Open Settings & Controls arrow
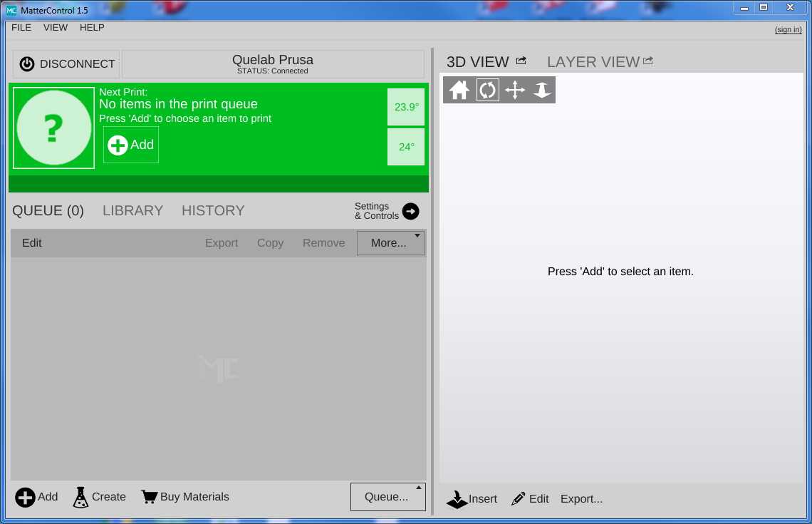This screenshot has width=812, height=524. tap(410, 211)
